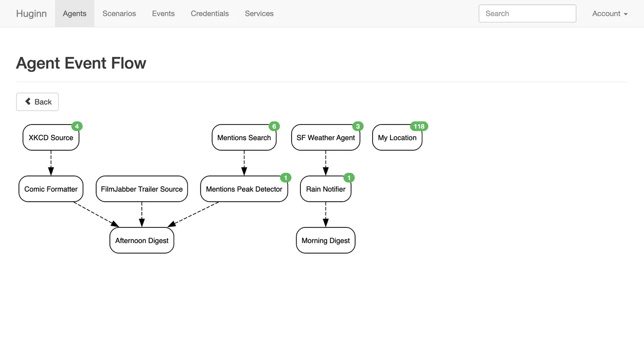Click the 118 events badge on My Location

[x=419, y=126]
